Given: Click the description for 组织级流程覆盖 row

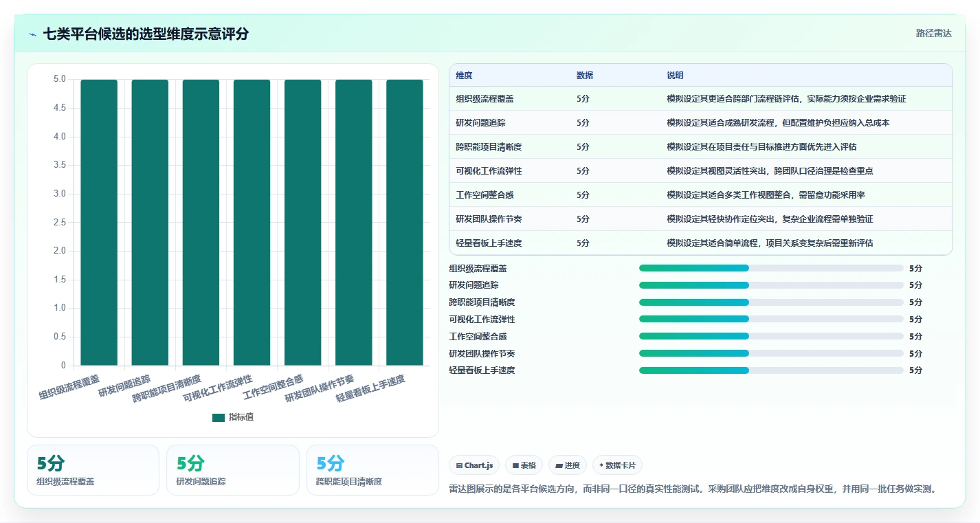Looking at the screenshot, I should 786,99.
